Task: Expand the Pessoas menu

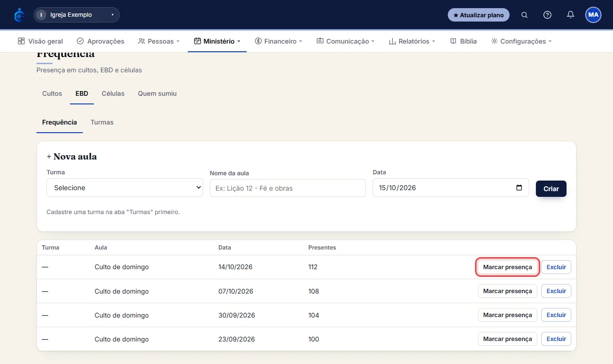Action: pyautogui.click(x=159, y=41)
